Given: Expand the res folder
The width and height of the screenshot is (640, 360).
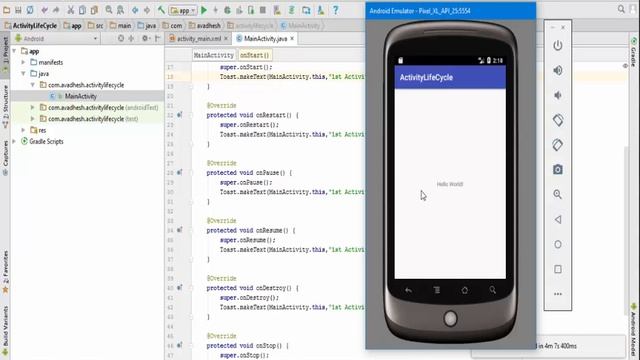Looking at the screenshot, I should [23, 130].
